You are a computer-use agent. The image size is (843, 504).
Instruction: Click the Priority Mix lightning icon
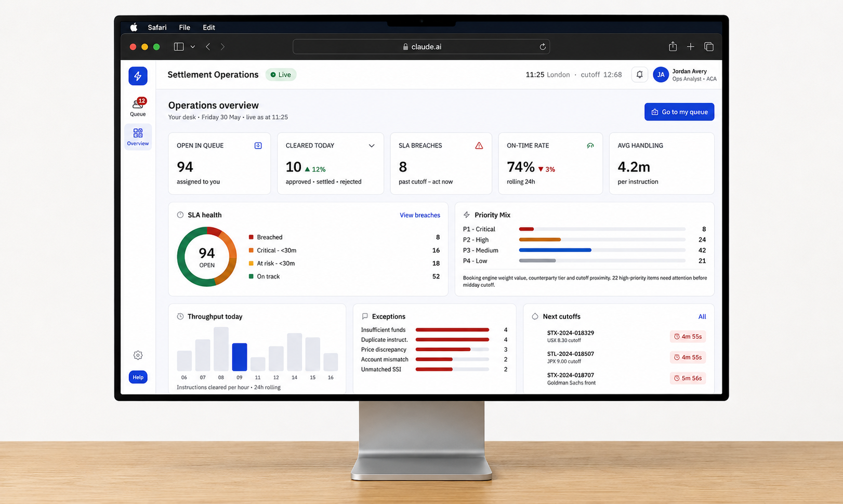coord(467,215)
